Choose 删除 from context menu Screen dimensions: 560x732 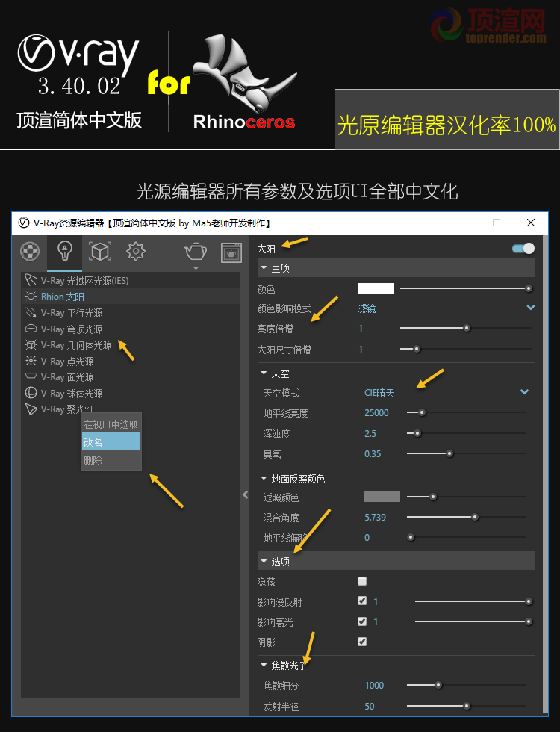tap(111, 460)
